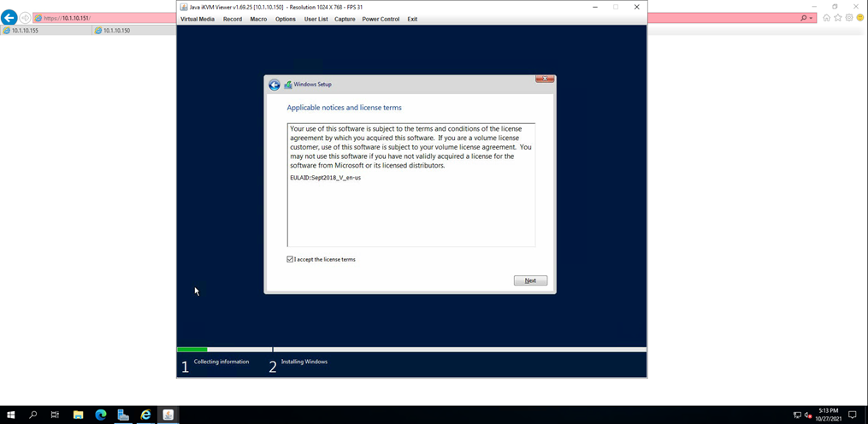Open File Explorer from the taskbar
Image resolution: width=868 pixels, height=424 pixels.
pos(78,415)
